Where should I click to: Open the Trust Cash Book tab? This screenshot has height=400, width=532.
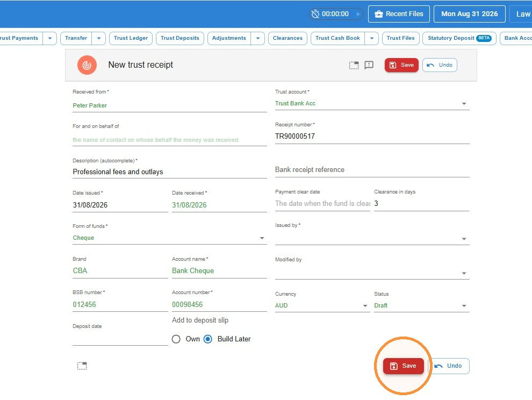pos(337,38)
